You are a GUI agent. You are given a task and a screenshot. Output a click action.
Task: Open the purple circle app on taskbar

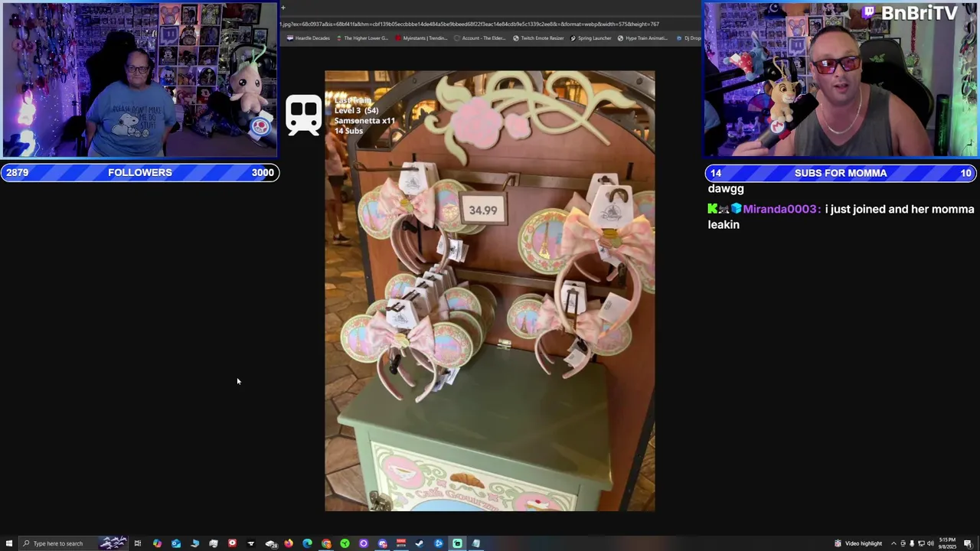click(x=364, y=543)
